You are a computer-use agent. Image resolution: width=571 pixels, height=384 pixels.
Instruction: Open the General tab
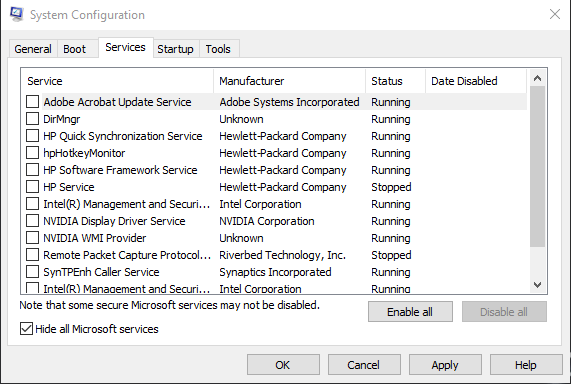click(33, 49)
